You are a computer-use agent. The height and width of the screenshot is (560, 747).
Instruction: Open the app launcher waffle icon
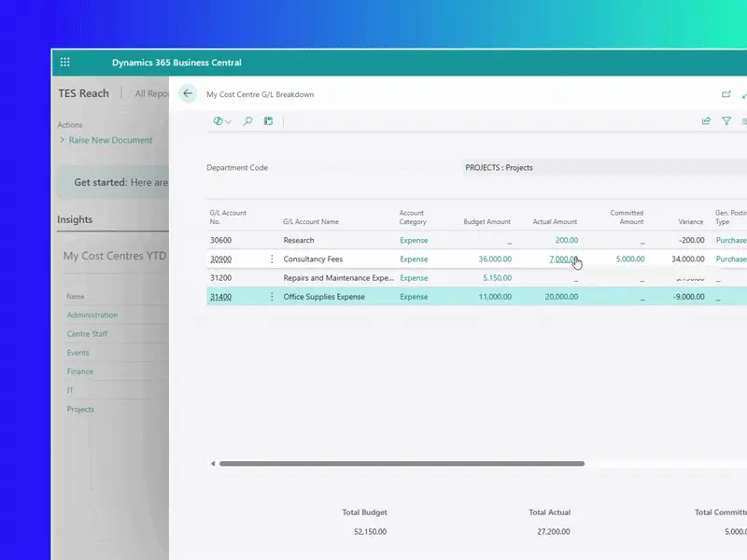pos(65,63)
